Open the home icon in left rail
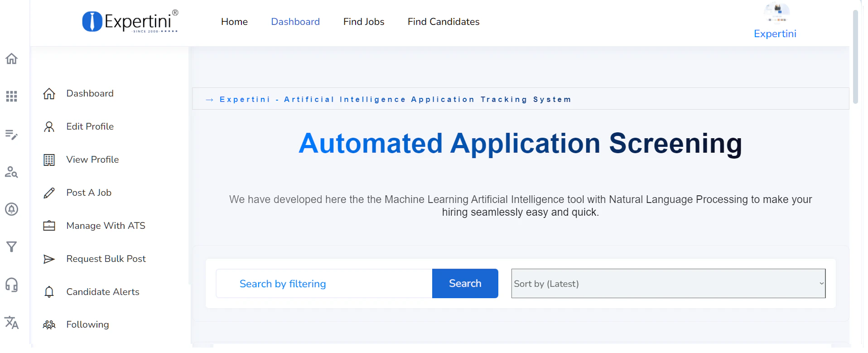The image size is (868, 353). pyautogui.click(x=11, y=58)
